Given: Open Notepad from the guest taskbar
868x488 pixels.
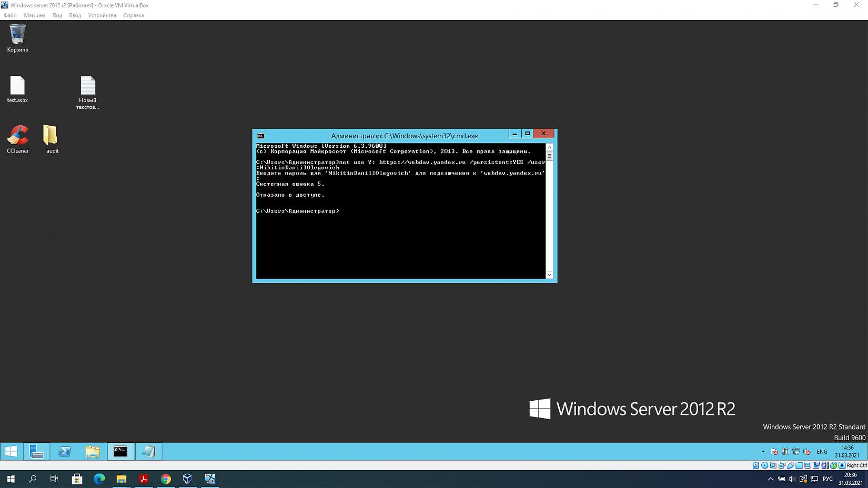Looking at the screenshot, I should tap(148, 451).
